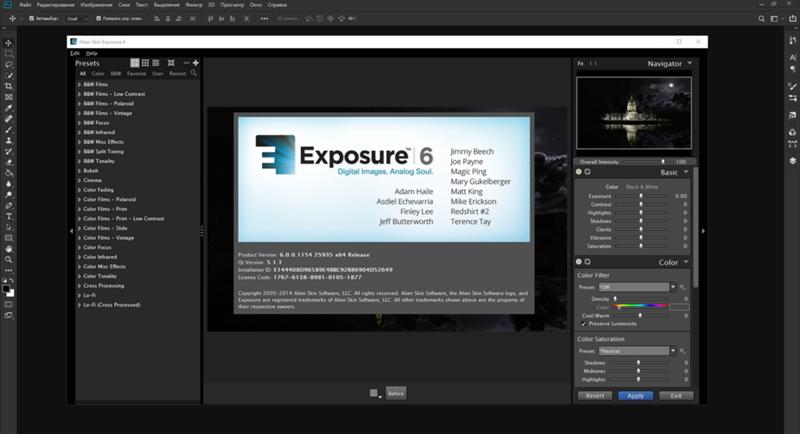This screenshot has width=800, height=434.
Task: Click the Overall Intensity slider
Action: [x=645, y=162]
